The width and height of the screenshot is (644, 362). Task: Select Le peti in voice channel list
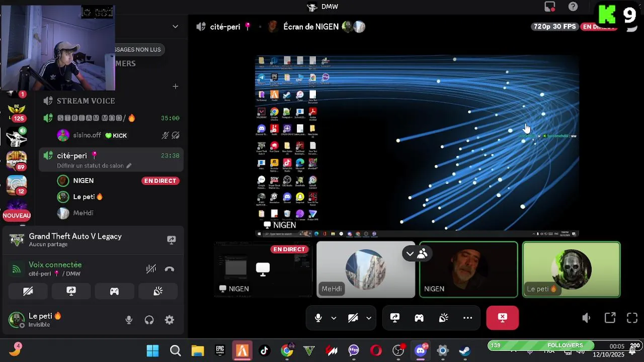coord(88,197)
